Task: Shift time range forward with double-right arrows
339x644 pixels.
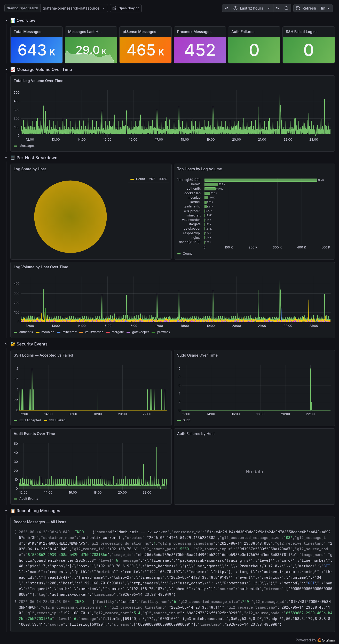Action: [277, 8]
